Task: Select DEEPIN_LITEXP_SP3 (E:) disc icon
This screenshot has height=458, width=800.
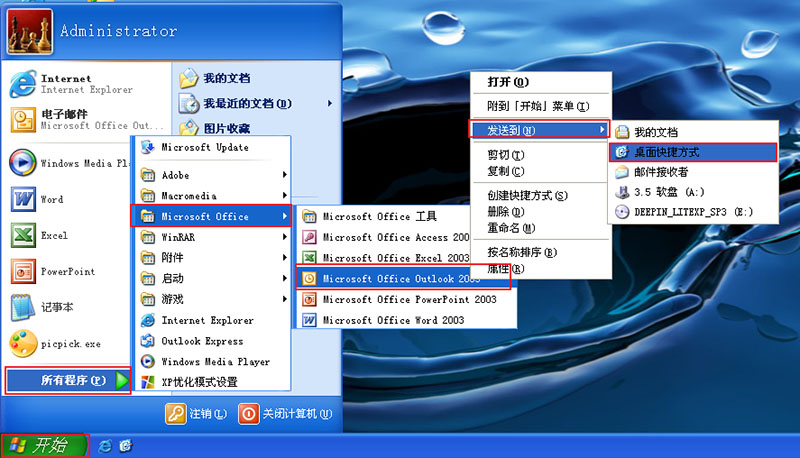Action: 622,212
